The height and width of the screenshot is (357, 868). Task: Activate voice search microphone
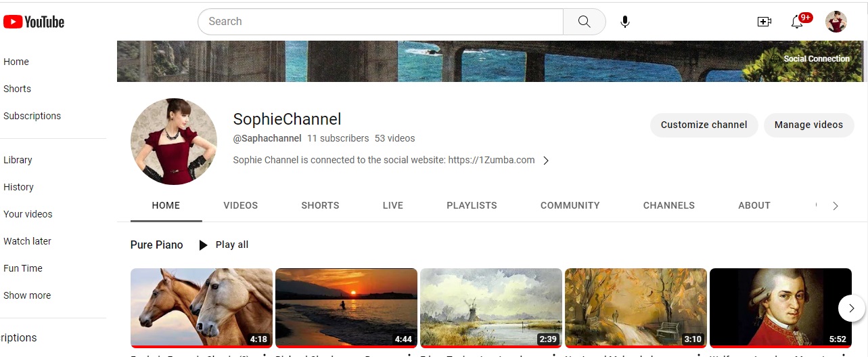(x=625, y=22)
